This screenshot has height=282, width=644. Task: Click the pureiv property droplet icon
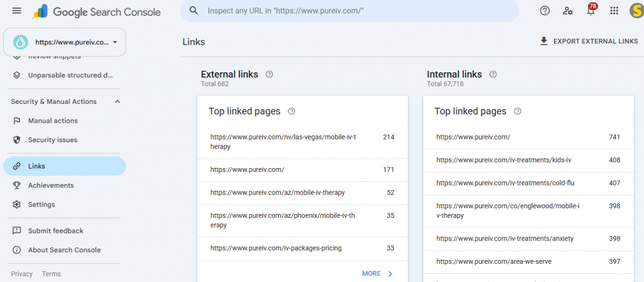(x=20, y=42)
